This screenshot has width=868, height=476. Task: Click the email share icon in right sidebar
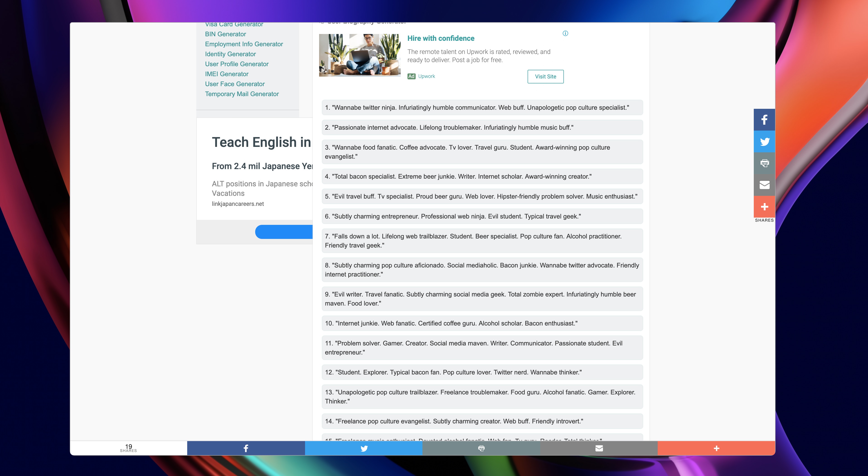(x=764, y=185)
